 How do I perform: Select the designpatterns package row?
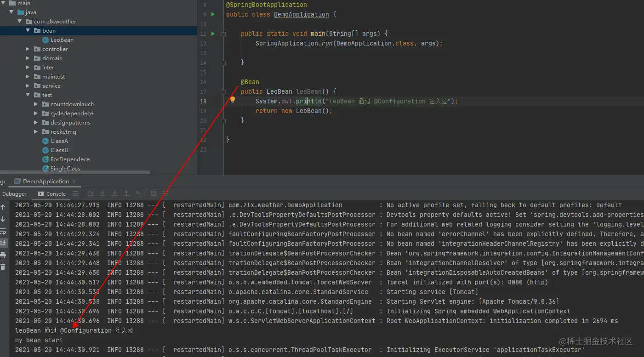[x=99, y=123]
